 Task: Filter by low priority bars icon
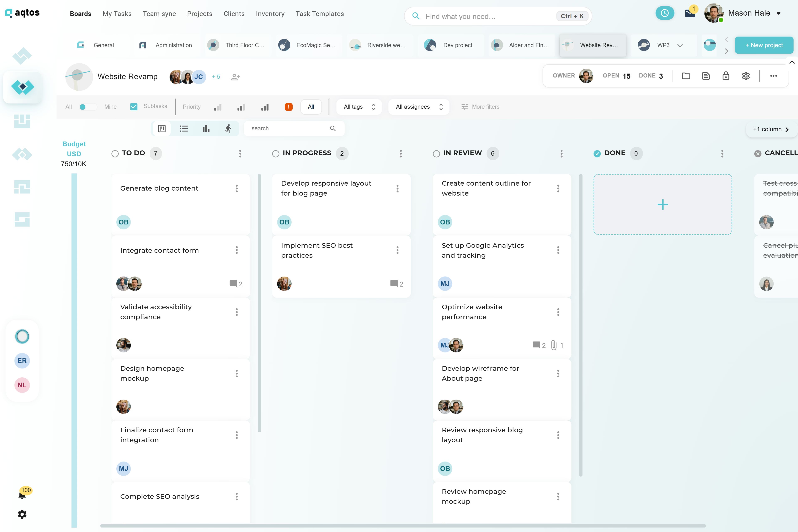[218, 107]
